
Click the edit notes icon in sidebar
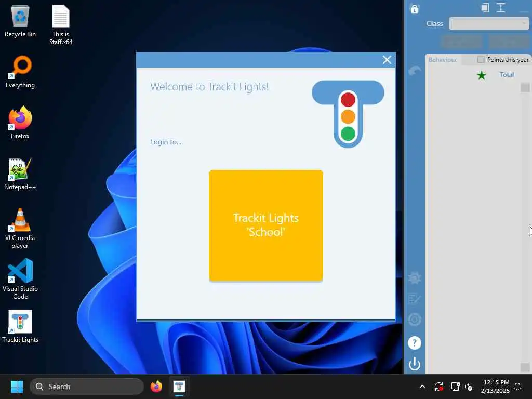tap(414, 299)
